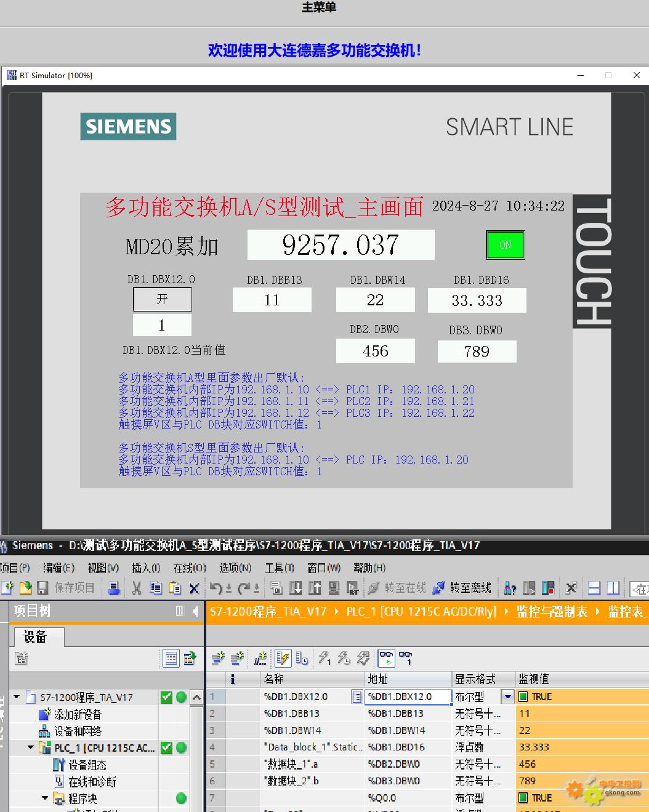
Task: Open the 项目(P) menu
Action: point(15,568)
